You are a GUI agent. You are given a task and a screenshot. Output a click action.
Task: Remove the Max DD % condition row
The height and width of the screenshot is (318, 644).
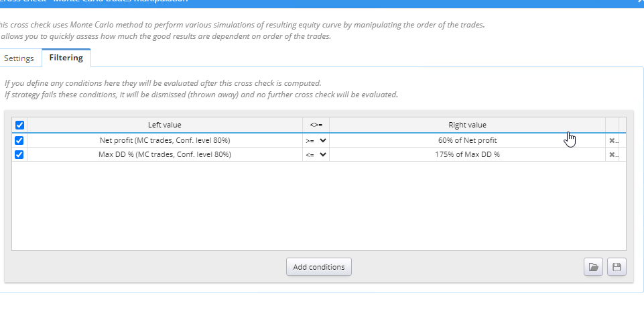(613, 154)
